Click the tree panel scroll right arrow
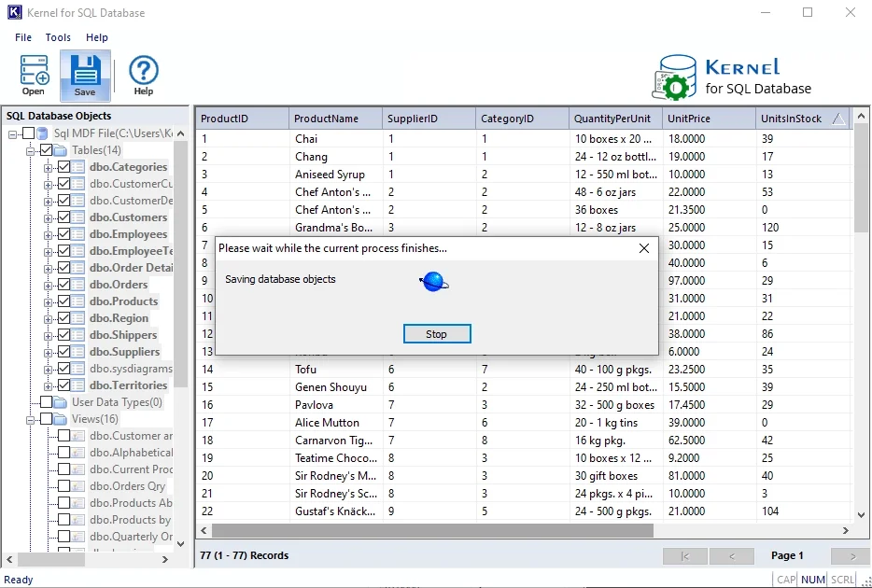This screenshot has height=588, width=872. [164, 559]
